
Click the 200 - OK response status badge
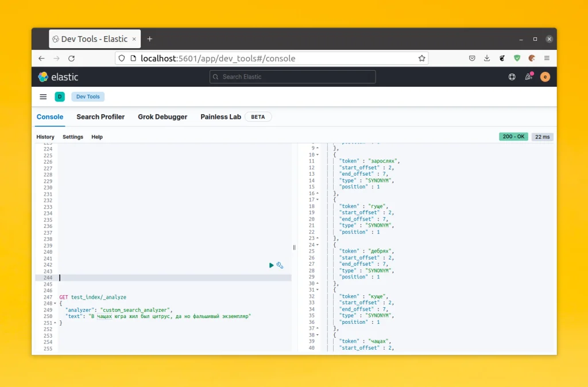[513, 136]
